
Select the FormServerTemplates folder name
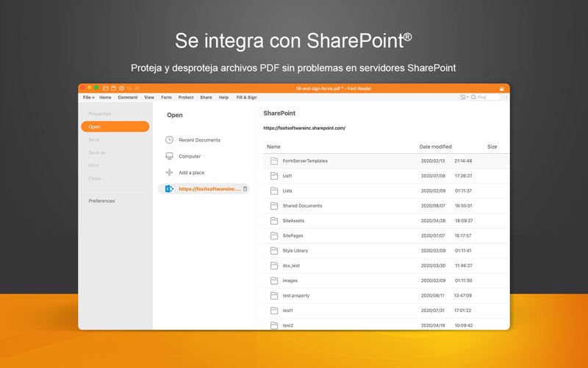coord(305,160)
